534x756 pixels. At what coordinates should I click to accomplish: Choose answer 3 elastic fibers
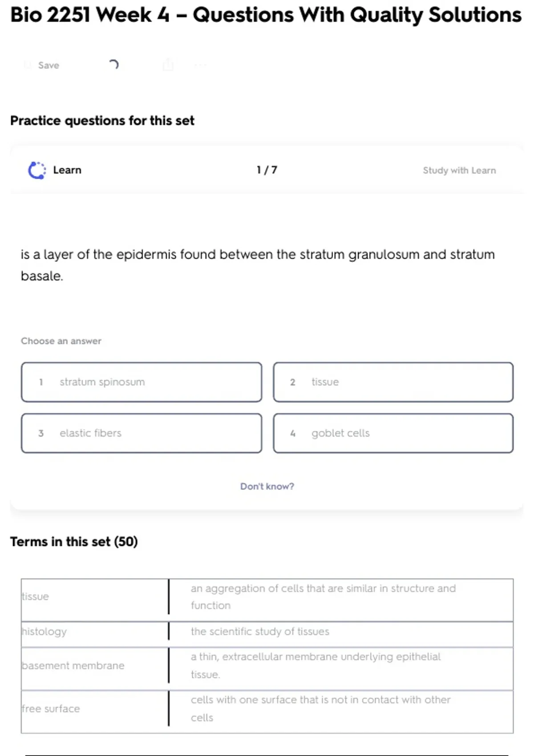click(x=142, y=433)
